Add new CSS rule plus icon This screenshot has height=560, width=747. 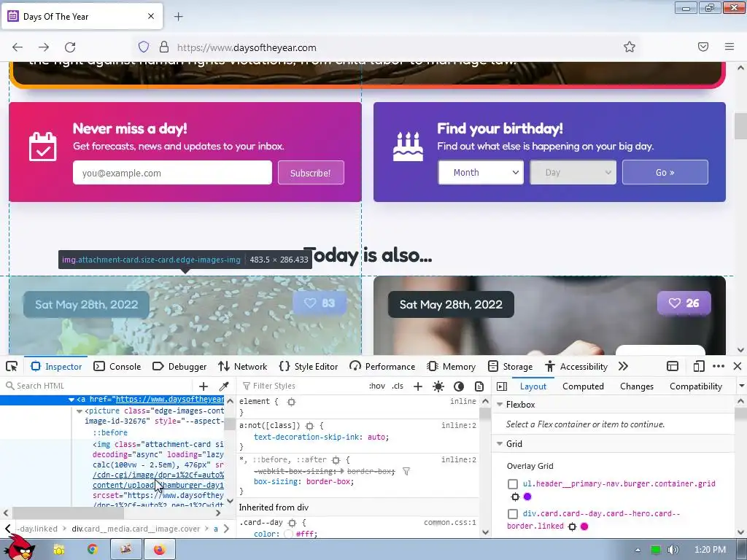(x=418, y=386)
